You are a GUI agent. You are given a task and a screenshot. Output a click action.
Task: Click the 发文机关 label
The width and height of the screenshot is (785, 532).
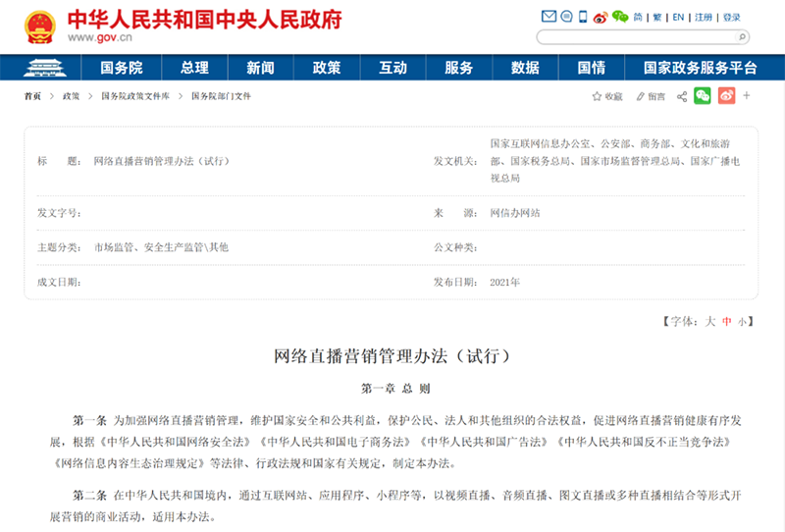tap(455, 161)
